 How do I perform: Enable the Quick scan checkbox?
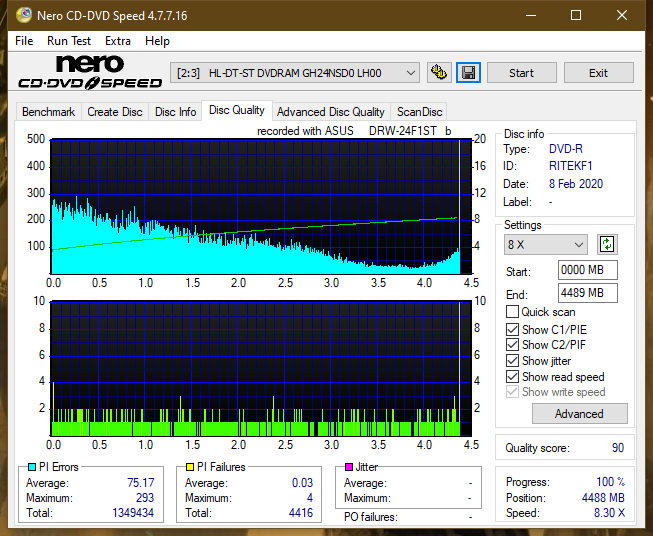(512, 312)
